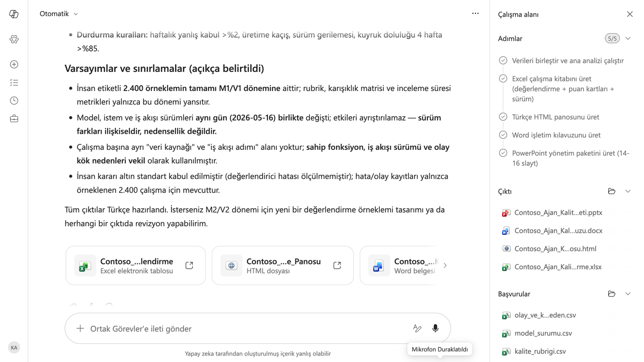This screenshot has height=362, width=644.
Task: Click Excel icon of xlsx output
Action: (506, 267)
